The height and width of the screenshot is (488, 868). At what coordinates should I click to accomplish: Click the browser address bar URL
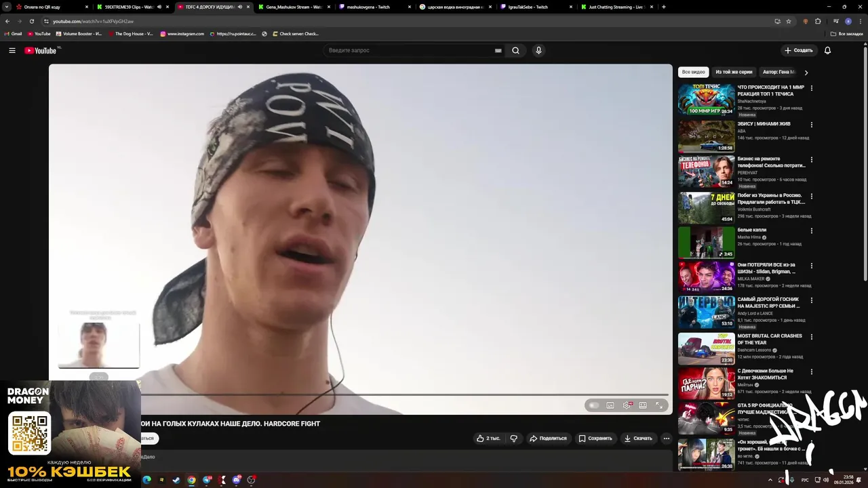point(93,21)
